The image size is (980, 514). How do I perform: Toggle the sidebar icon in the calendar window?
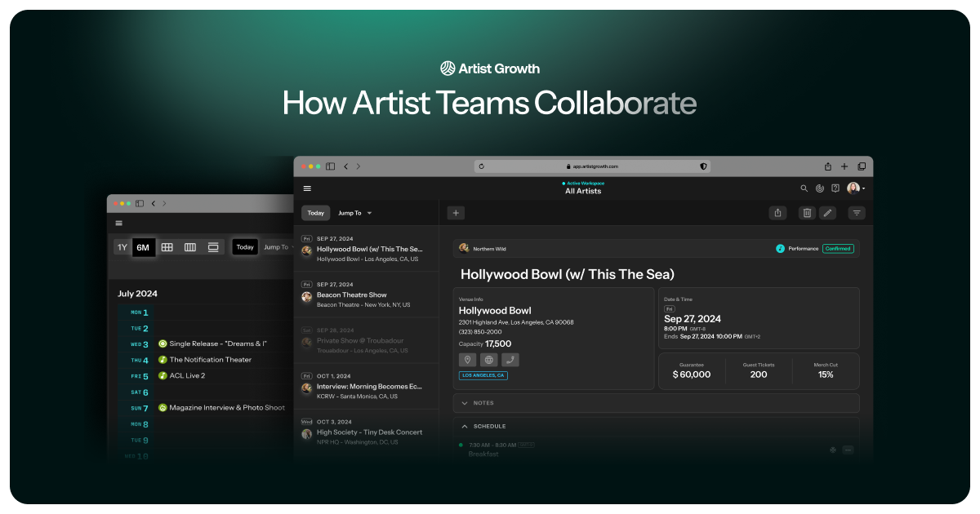pos(140,203)
